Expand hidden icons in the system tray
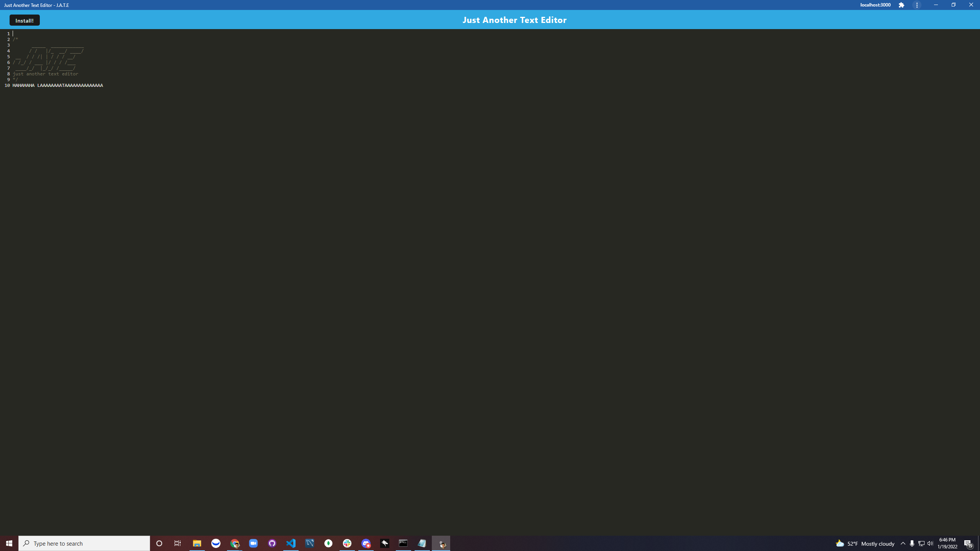Screen dimensions: 980x551 (903, 543)
